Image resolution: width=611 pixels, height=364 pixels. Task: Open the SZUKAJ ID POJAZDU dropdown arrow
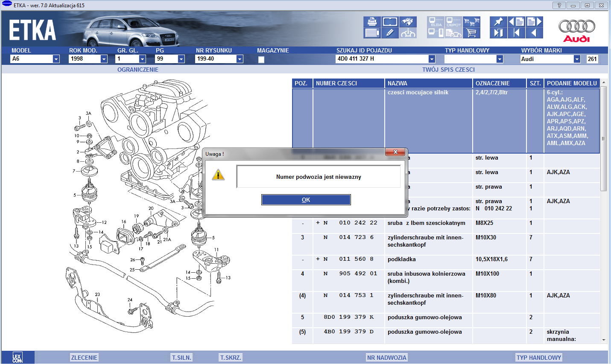tap(432, 59)
